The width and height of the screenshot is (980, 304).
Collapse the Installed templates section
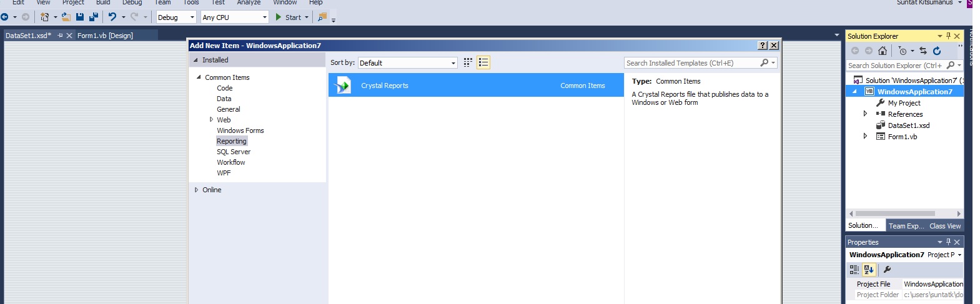pyautogui.click(x=196, y=60)
